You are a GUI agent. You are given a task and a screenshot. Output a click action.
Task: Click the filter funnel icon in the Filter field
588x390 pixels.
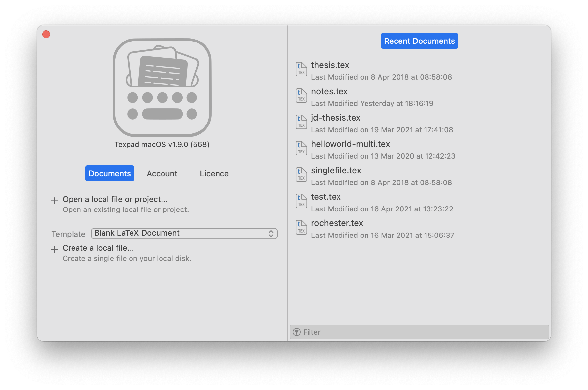297,332
